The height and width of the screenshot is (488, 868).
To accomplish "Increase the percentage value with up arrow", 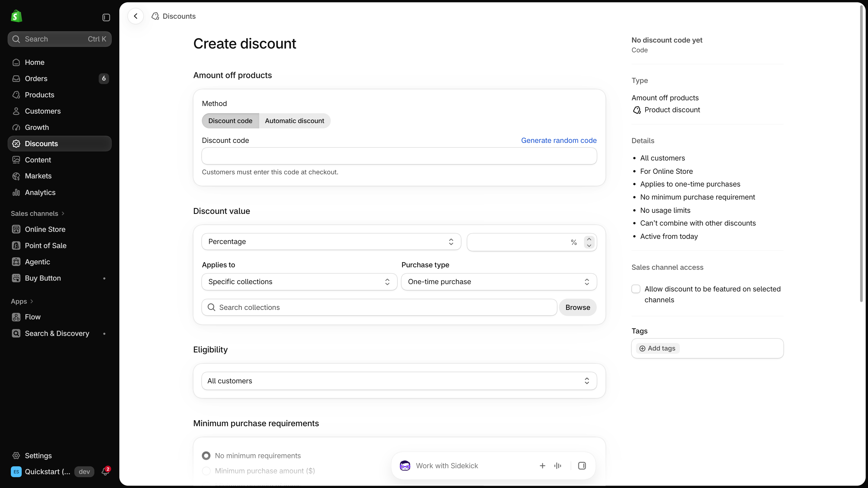I will [x=589, y=239].
